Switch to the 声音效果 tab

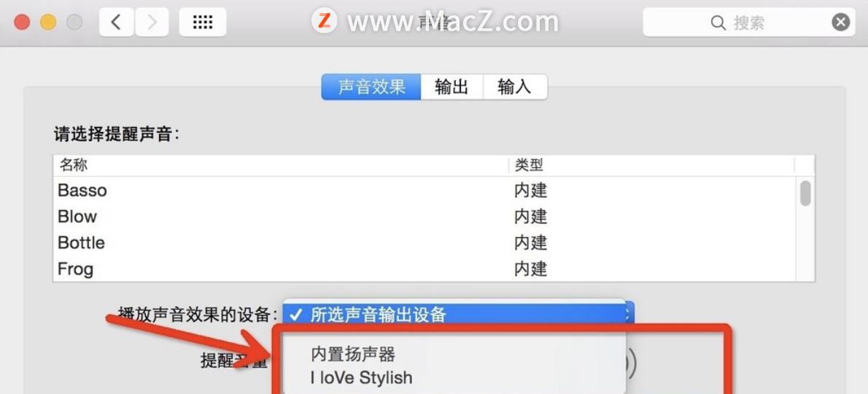pyautogui.click(x=371, y=87)
